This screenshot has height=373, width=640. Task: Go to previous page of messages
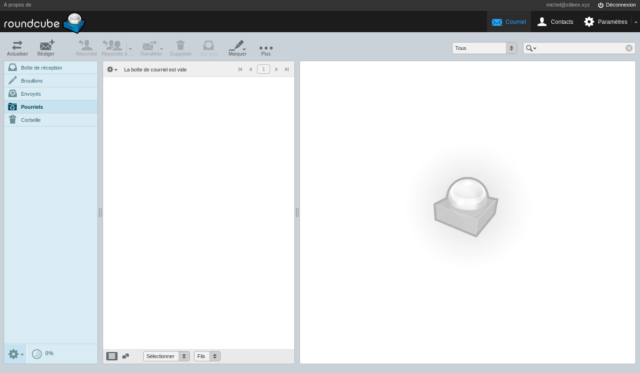point(250,69)
